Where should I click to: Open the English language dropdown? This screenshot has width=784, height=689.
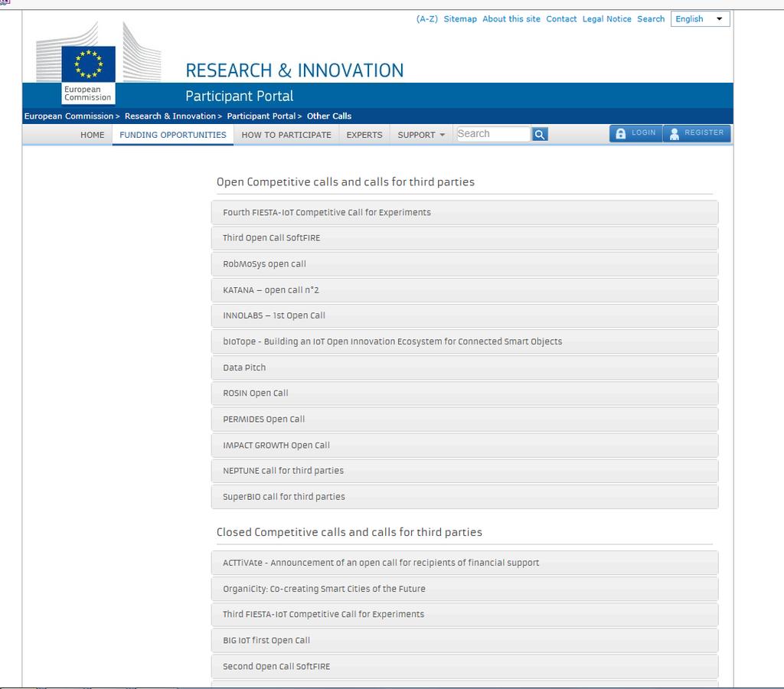[x=700, y=19]
